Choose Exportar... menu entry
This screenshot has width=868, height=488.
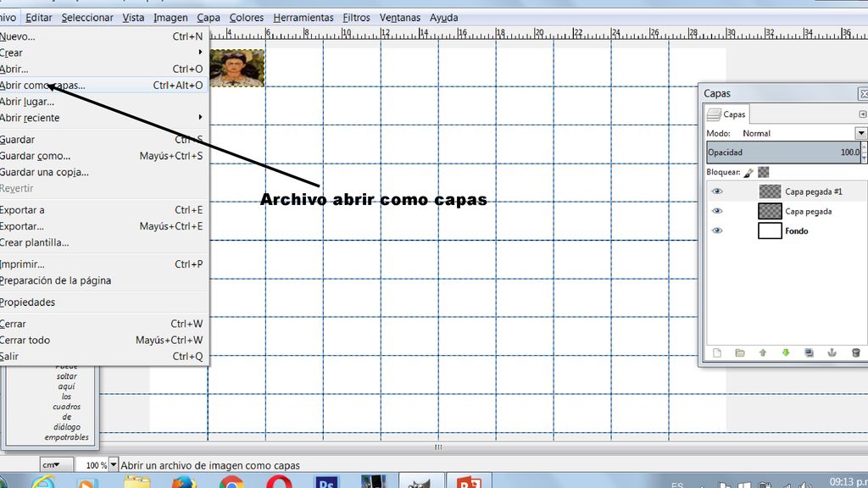point(103,226)
